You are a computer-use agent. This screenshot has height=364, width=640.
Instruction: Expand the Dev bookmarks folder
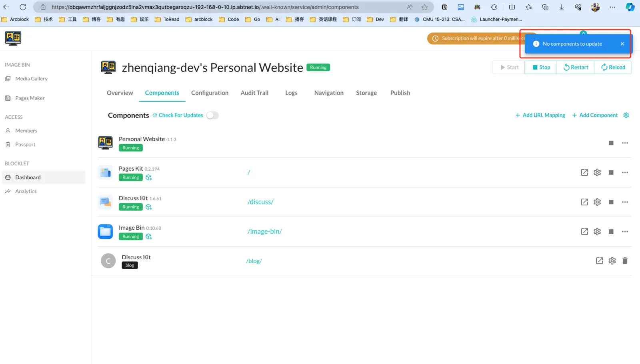click(375, 19)
